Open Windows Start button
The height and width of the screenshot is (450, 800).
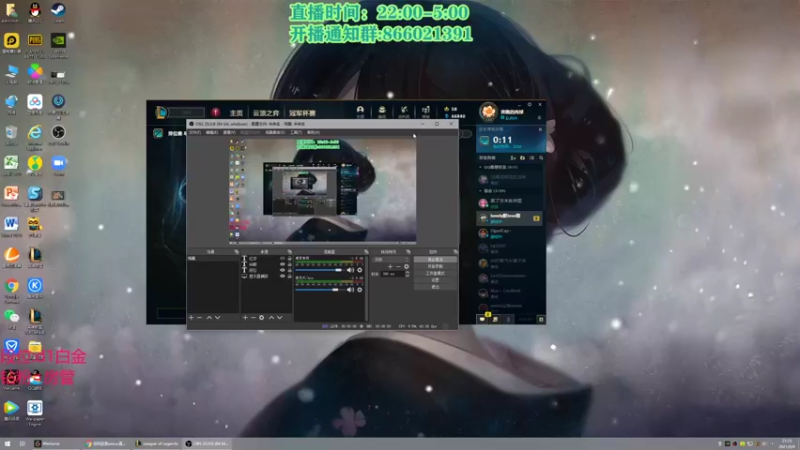7,443
